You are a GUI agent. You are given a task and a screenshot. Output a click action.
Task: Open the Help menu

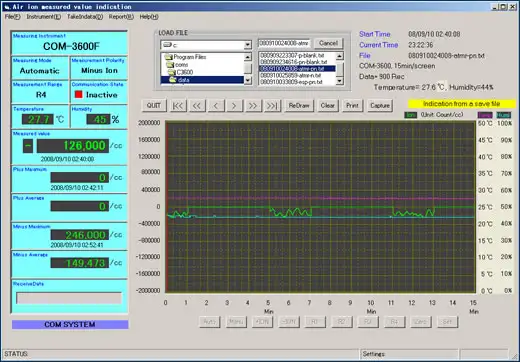[149, 17]
